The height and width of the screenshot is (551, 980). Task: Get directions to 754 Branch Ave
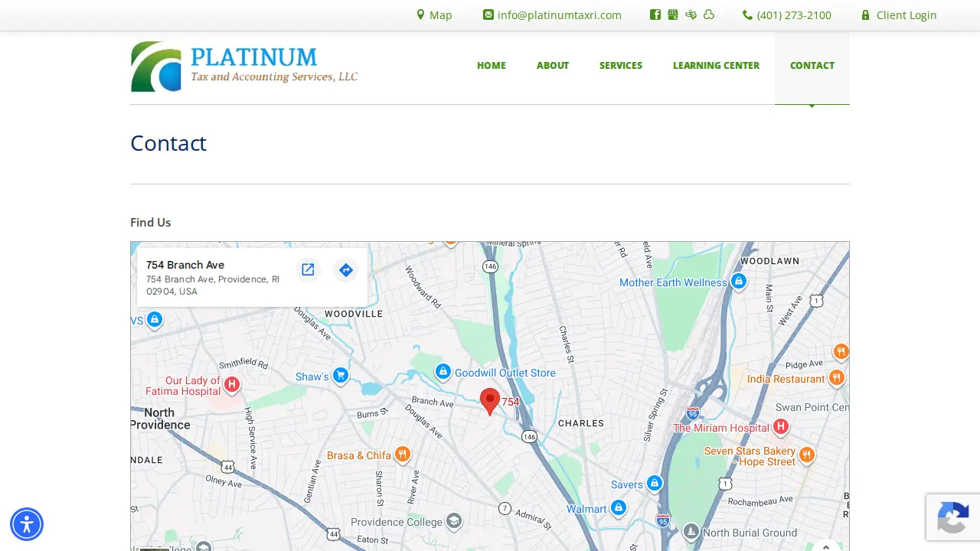pos(345,269)
